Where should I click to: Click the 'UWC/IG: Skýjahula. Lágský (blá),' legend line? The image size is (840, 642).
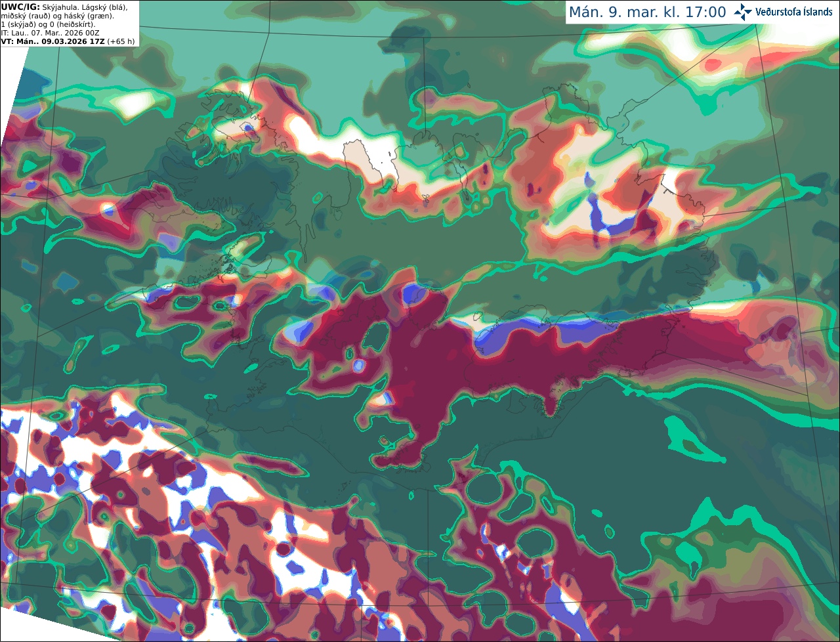click(64, 7)
